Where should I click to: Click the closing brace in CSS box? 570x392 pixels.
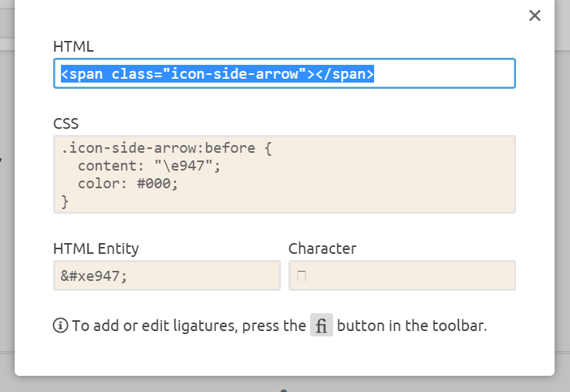click(x=65, y=202)
